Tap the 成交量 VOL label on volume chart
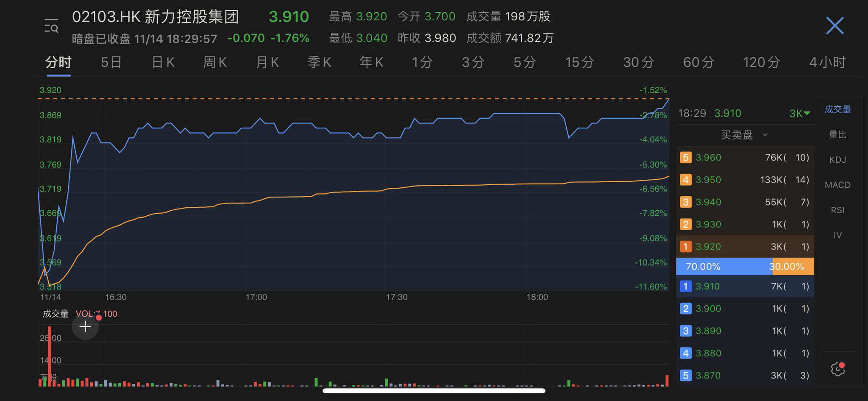868x401 pixels. 80,314
